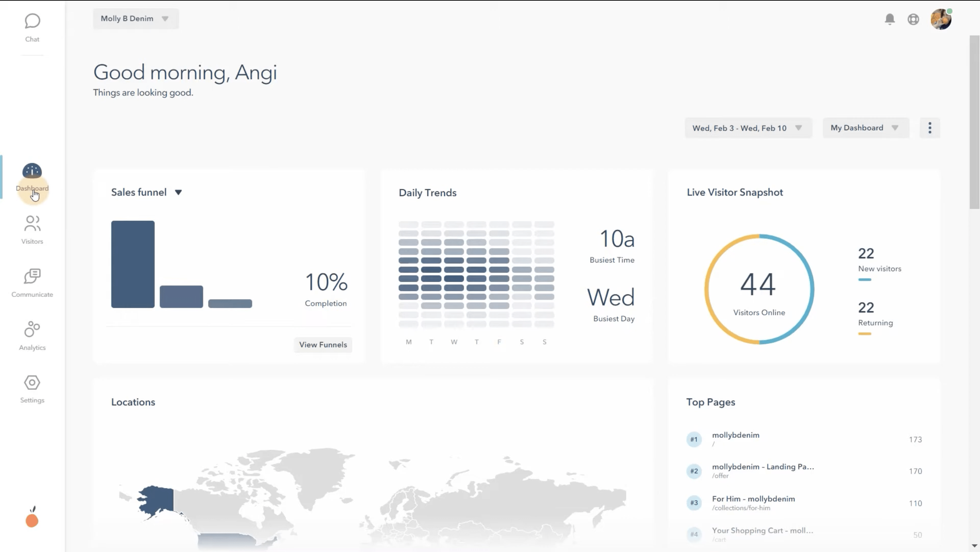Screen dimensions: 980x552
Task: Open notifications bell icon
Action: coord(889,19)
